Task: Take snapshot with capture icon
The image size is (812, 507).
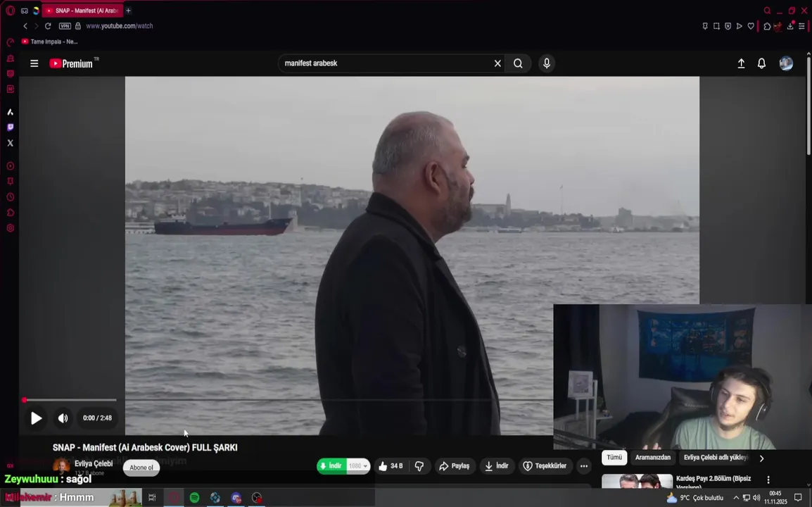Action: pyautogui.click(x=717, y=26)
